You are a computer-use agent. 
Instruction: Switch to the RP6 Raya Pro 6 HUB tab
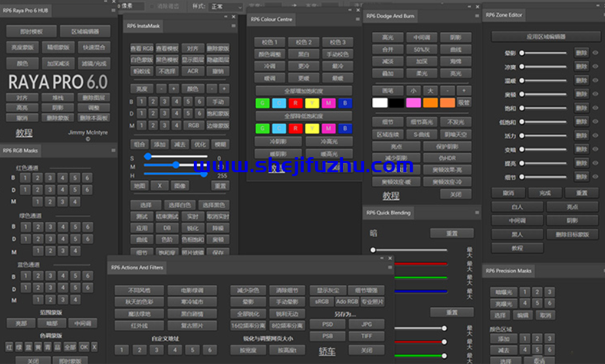(26, 10)
